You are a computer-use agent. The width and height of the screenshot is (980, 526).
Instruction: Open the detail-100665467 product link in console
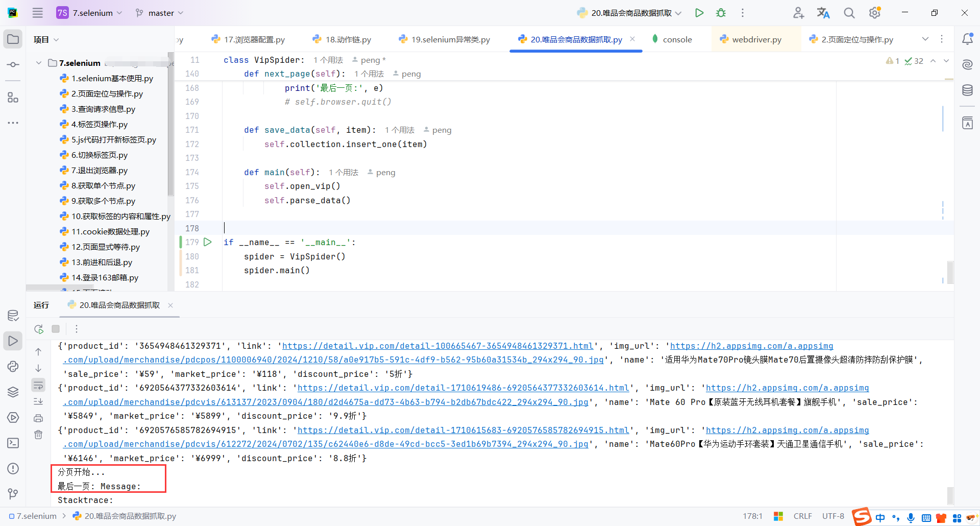pos(438,346)
